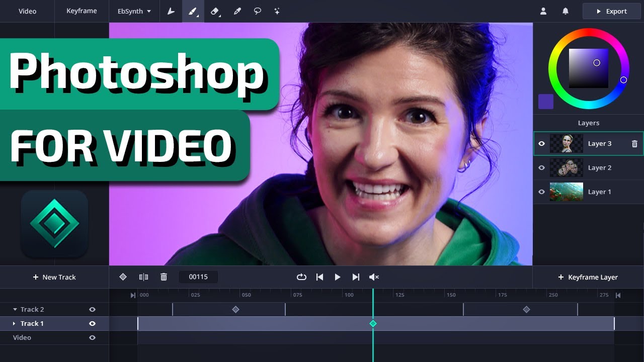The image size is (644, 362).
Task: Switch to the Keyframe tab
Action: pos(82,11)
